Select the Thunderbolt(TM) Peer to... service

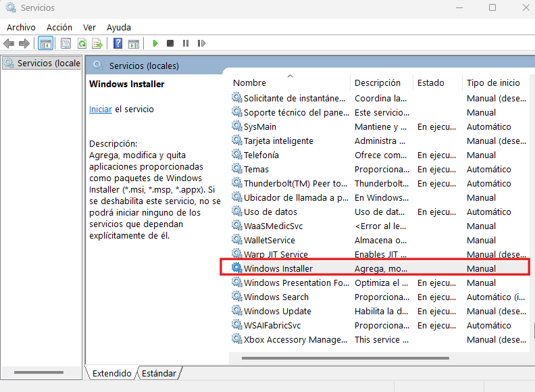[295, 184]
